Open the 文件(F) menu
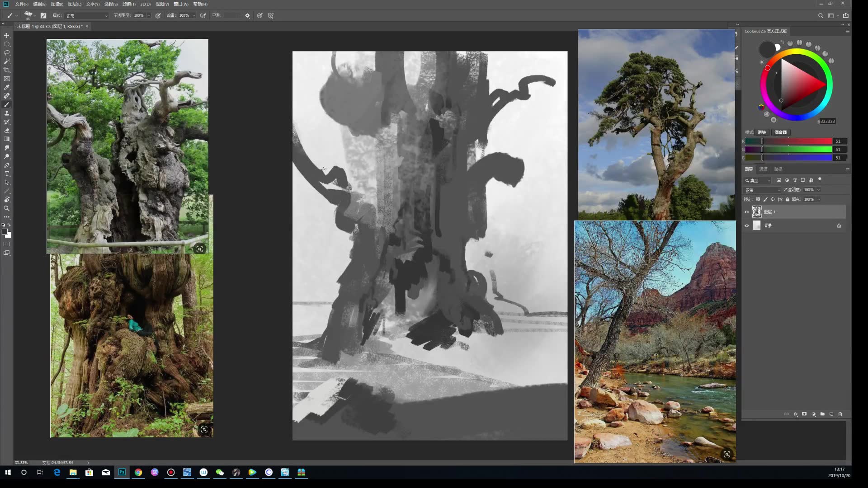Screen dimensions: 868x488 pyautogui.click(x=22, y=4)
